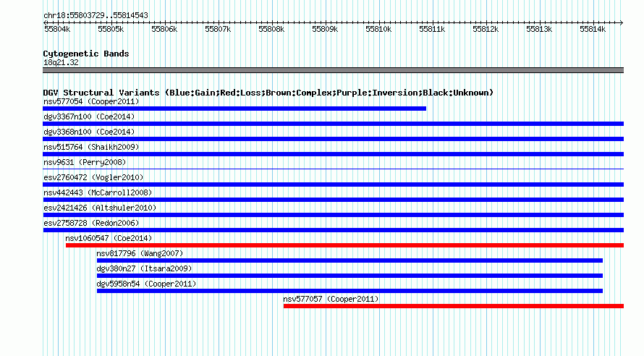Click nsv442443 (McCarroll2008) label
Viewport: 644px width, 356px height.
click(98, 192)
